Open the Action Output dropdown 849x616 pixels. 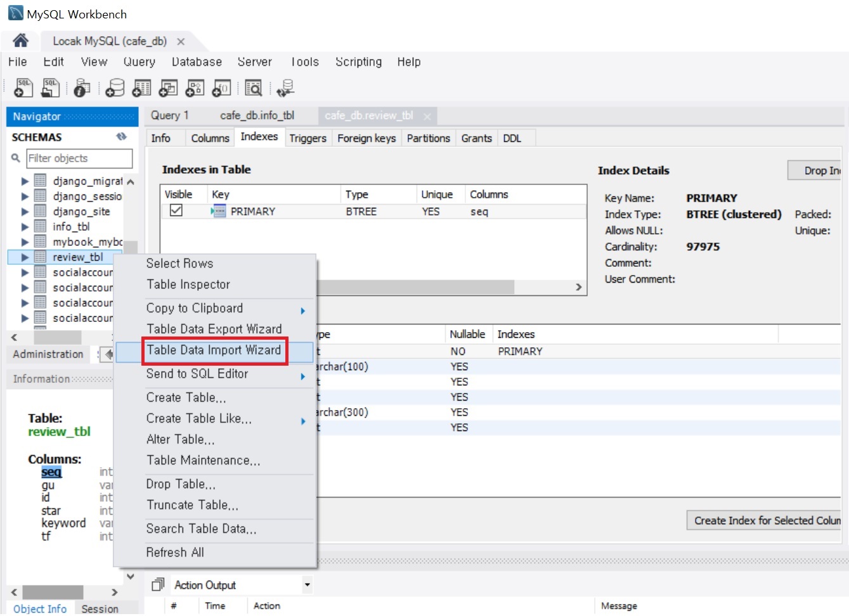tap(307, 584)
